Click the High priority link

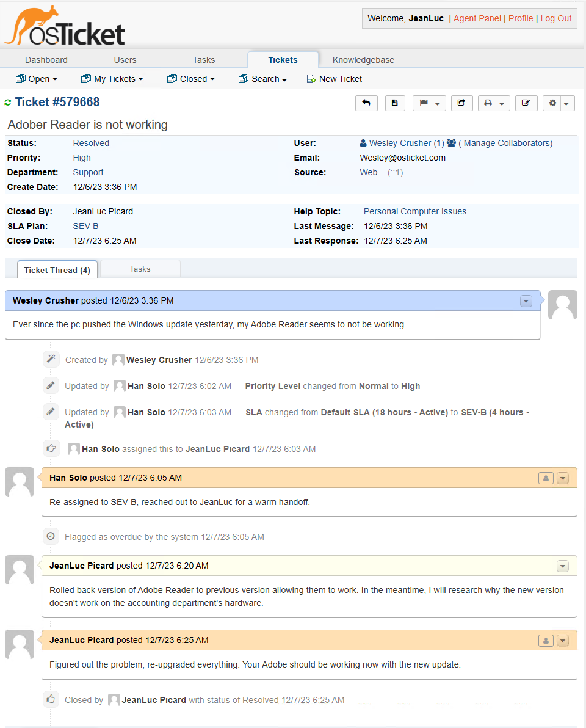point(82,158)
